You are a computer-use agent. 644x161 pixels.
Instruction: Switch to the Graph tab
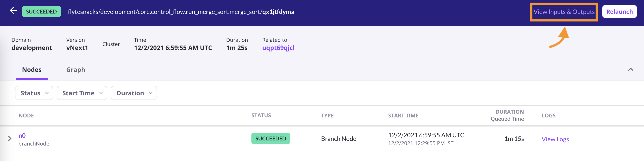pyautogui.click(x=75, y=70)
